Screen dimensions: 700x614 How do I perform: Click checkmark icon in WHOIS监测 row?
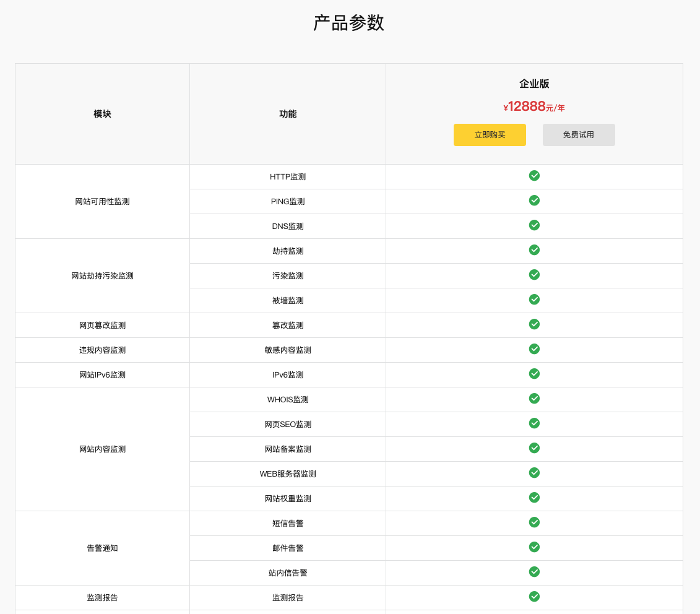(534, 399)
